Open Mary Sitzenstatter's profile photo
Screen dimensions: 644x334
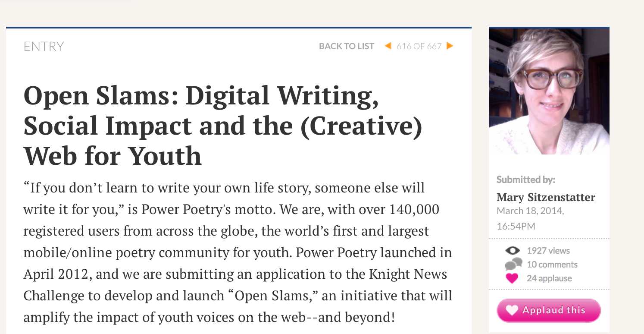click(x=549, y=91)
